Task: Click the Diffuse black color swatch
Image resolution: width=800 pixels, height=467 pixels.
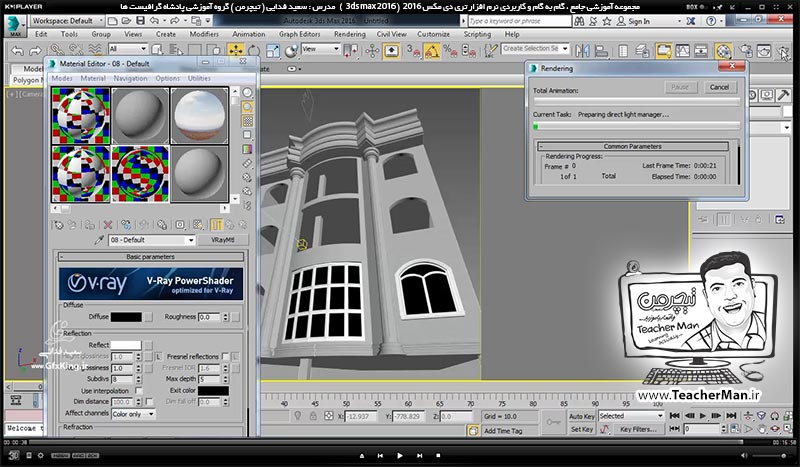Action: tap(126, 317)
